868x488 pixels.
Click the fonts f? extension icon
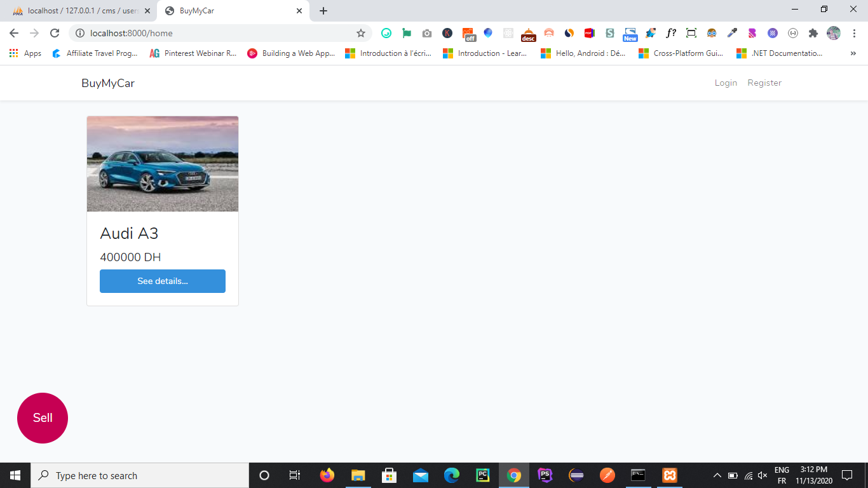tap(671, 33)
